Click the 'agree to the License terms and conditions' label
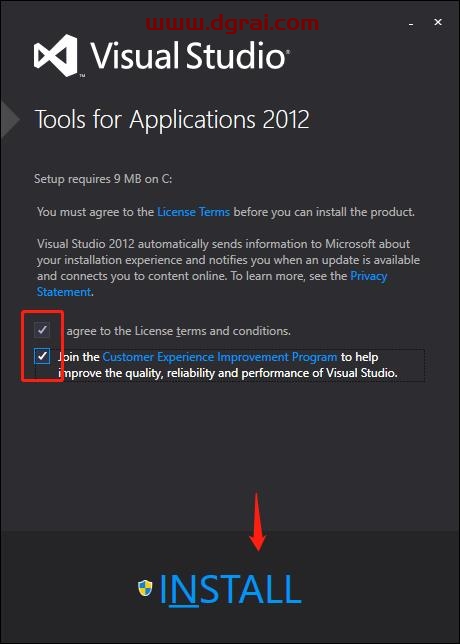This screenshot has height=644, width=460. pos(178,331)
